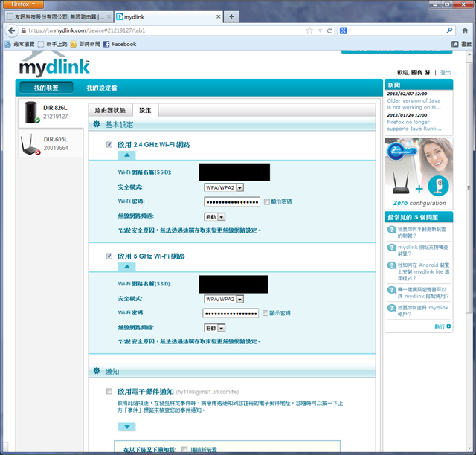Viewport: 476px width, 455px height.
Task: Open the 即時新聞 feed bookmark
Action: click(x=86, y=44)
